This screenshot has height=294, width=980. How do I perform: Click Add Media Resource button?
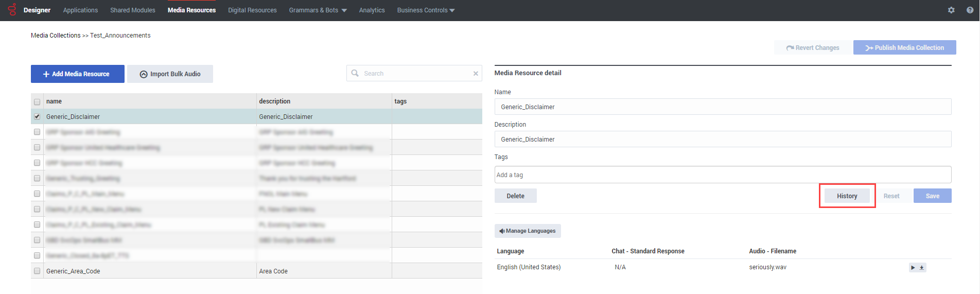pyautogui.click(x=77, y=74)
